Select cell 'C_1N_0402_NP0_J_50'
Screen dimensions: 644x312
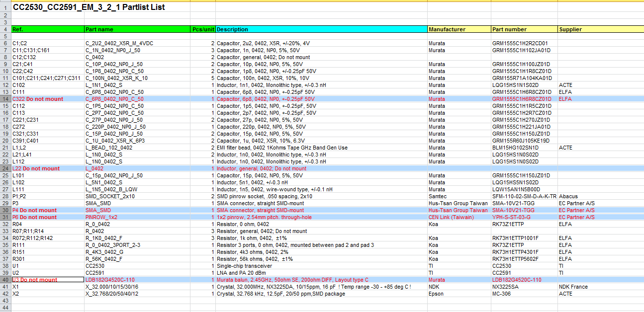click(x=137, y=50)
